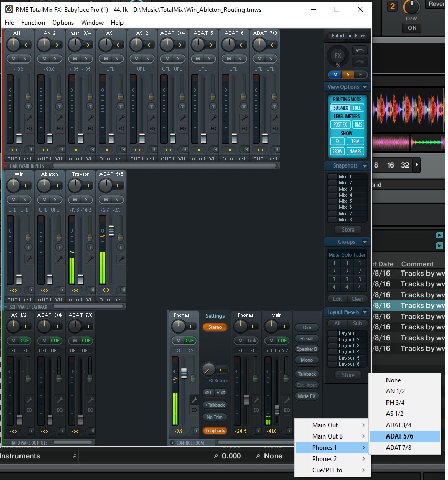The height and width of the screenshot is (480, 448).
Task: Toggle Loopback on Phones 1 settings
Action: click(215, 431)
